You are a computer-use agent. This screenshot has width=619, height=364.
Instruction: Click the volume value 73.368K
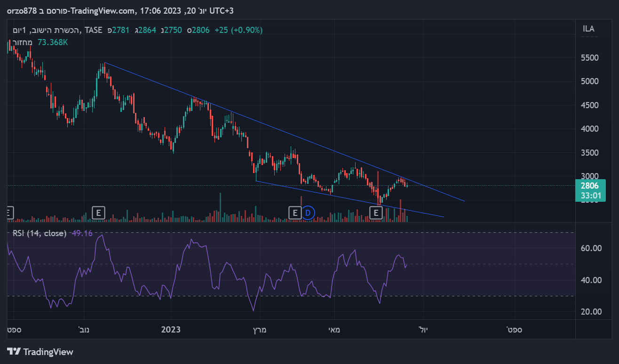coord(53,42)
